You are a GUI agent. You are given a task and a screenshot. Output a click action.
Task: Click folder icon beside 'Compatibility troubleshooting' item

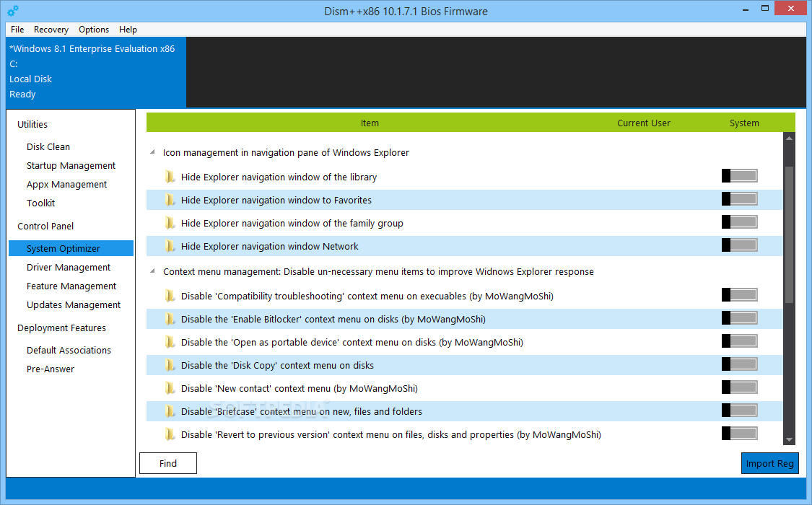pyautogui.click(x=170, y=296)
